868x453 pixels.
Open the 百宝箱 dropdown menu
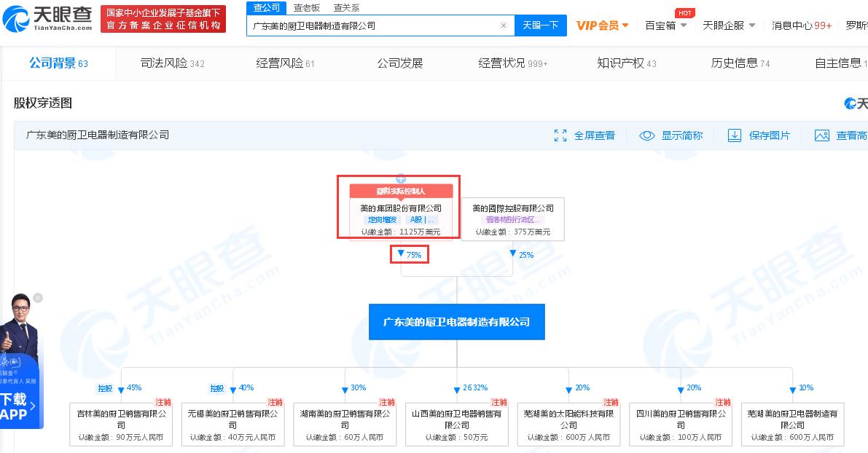pyautogui.click(x=666, y=25)
